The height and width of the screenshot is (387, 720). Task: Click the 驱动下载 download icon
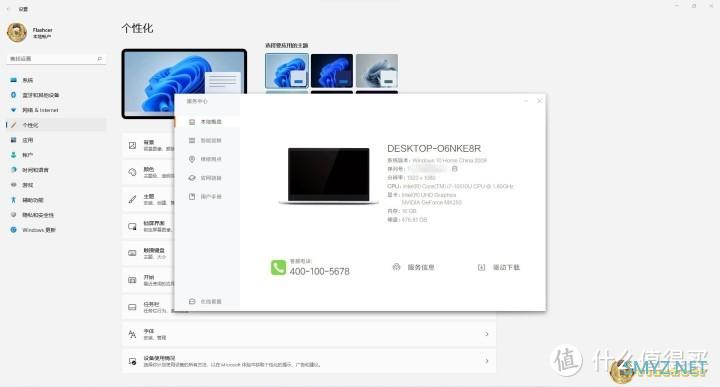[x=481, y=267]
